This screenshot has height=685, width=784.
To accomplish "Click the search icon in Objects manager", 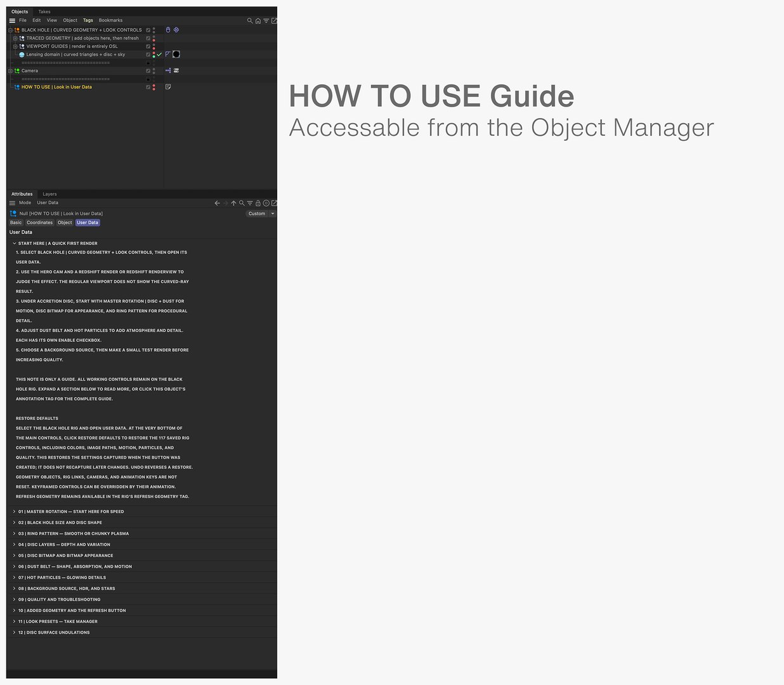I will pyautogui.click(x=250, y=21).
